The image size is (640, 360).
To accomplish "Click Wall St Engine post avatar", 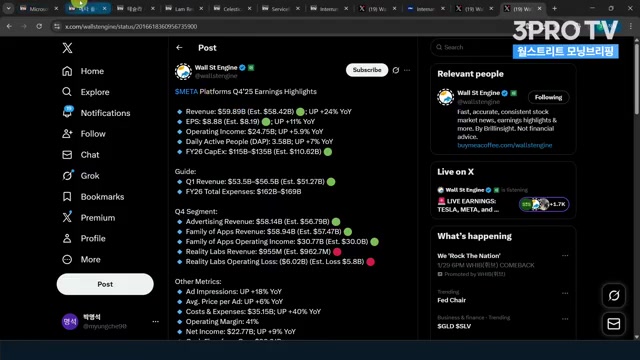I will (x=183, y=71).
